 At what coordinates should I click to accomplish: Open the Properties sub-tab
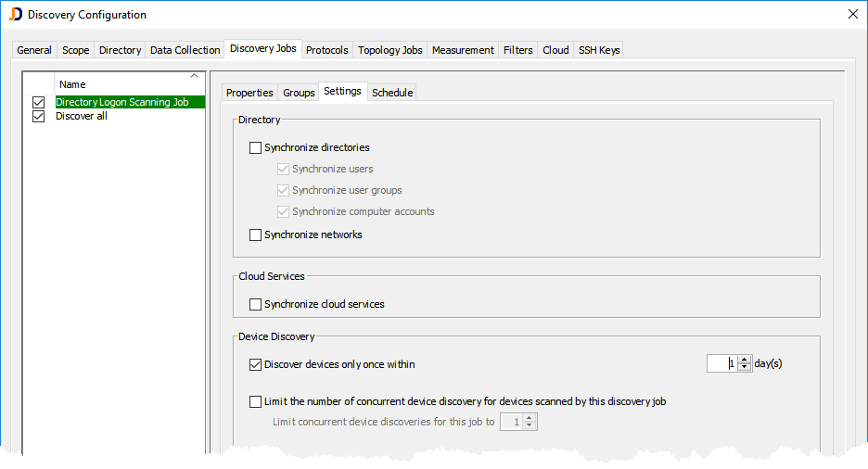pyautogui.click(x=249, y=93)
